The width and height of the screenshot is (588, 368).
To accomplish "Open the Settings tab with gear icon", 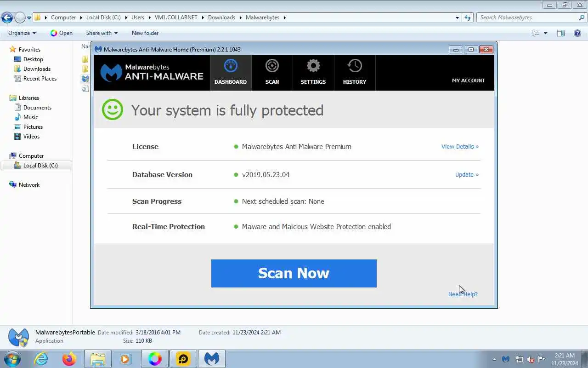I will point(313,73).
